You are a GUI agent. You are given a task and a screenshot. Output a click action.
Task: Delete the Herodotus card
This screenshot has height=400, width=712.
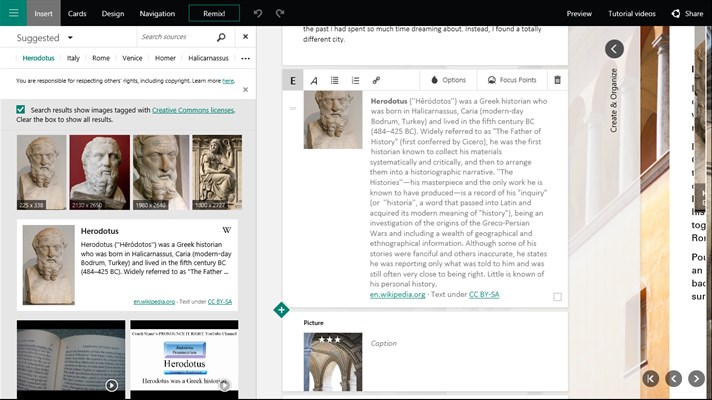point(557,80)
